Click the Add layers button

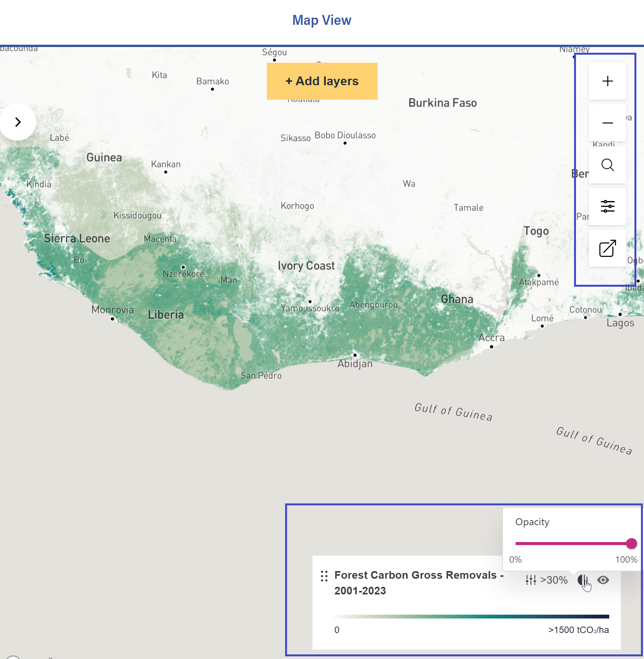pyautogui.click(x=322, y=81)
